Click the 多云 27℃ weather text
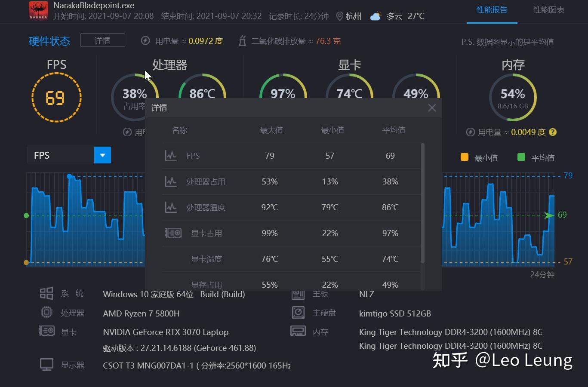The height and width of the screenshot is (387, 588). pos(405,16)
